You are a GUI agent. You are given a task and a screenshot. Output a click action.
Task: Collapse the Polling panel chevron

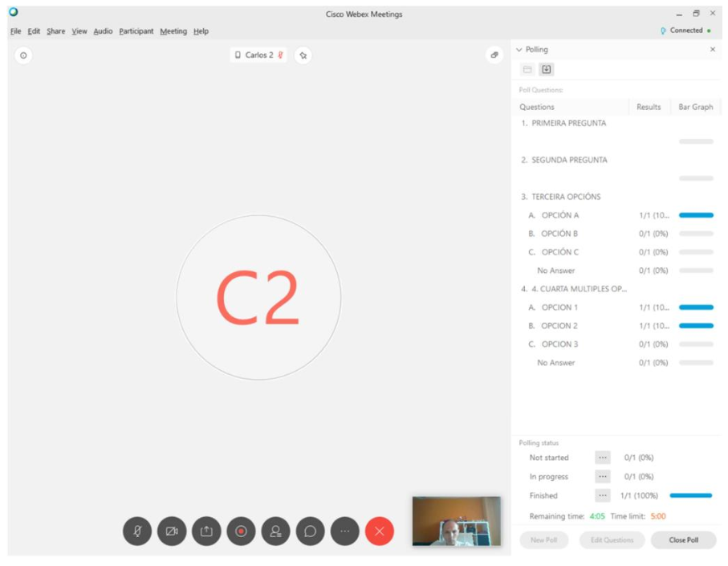519,50
